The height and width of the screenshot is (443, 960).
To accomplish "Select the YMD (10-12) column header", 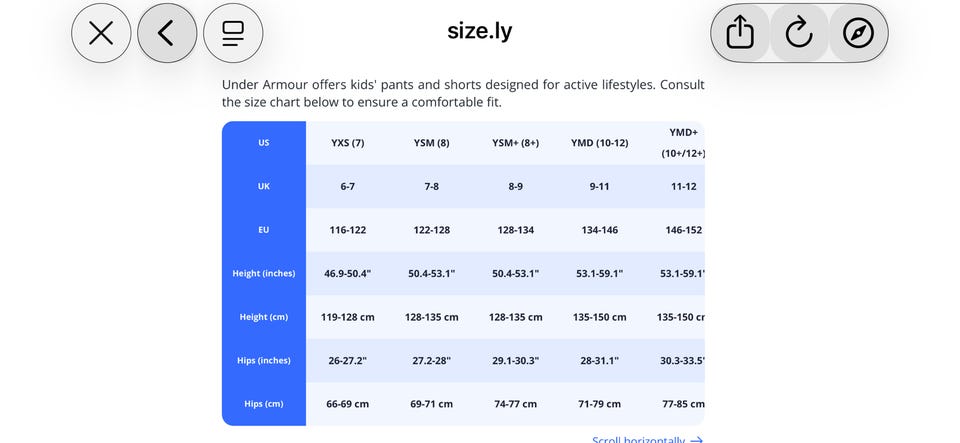I will (x=599, y=143).
